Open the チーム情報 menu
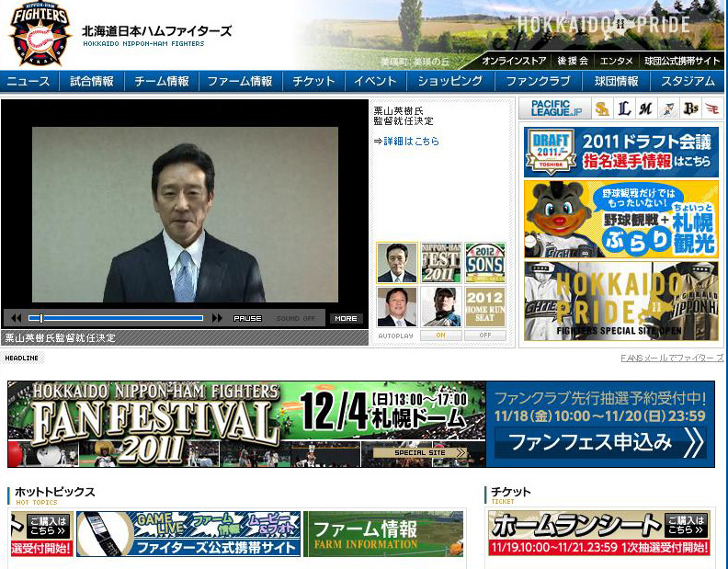728x569 pixels. pos(162,81)
